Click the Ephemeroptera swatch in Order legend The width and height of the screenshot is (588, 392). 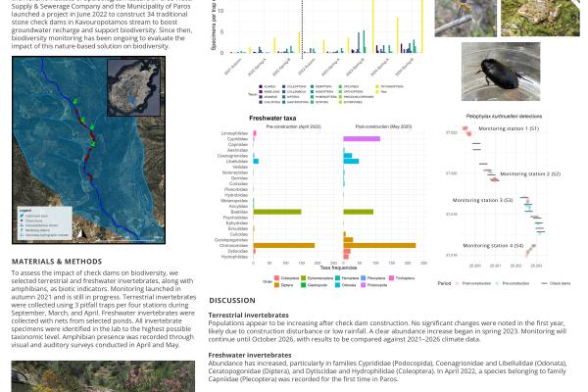(x=304, y=278)
